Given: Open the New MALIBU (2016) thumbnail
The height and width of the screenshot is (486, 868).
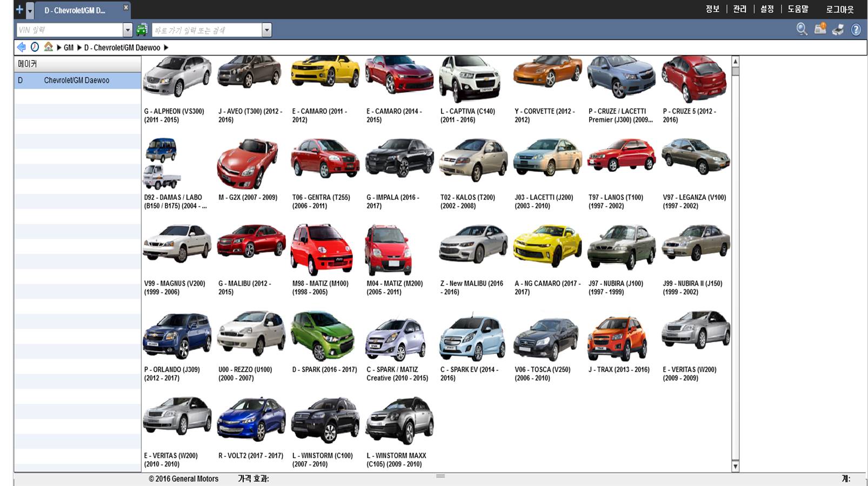Looking at the screenshot, I should 473,244.
